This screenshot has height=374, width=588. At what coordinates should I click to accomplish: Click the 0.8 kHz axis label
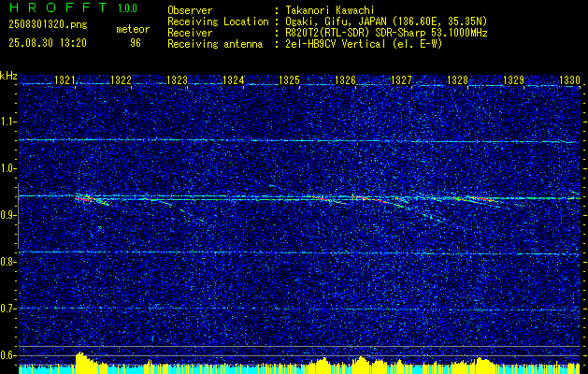click(x=7, y=262)
